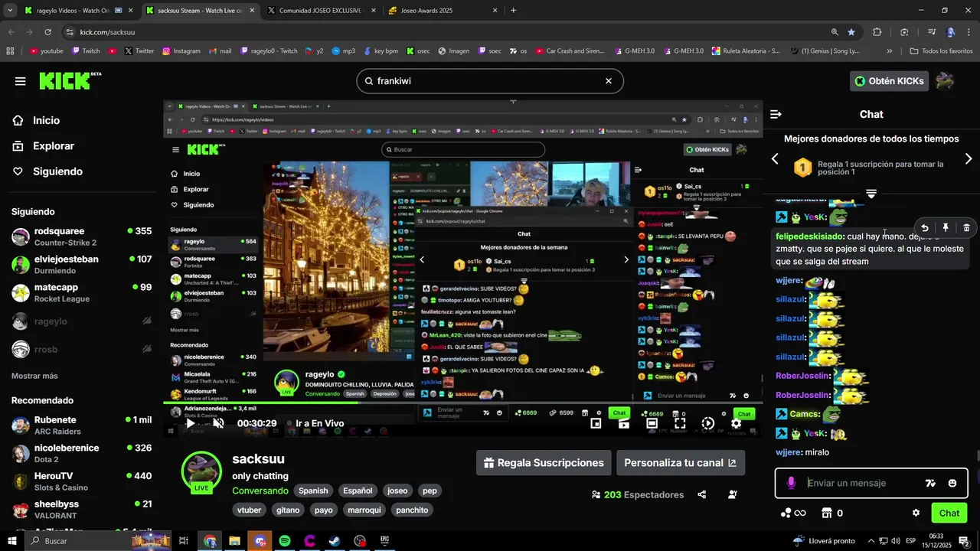Open the matecapp channel
980x551 pixels.
[81, 292]
